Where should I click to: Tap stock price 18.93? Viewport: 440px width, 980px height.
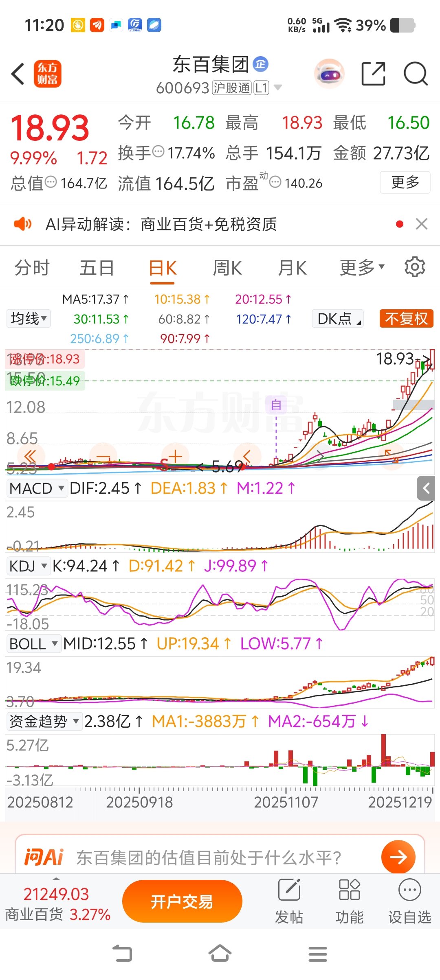click(x=50, y=128)
